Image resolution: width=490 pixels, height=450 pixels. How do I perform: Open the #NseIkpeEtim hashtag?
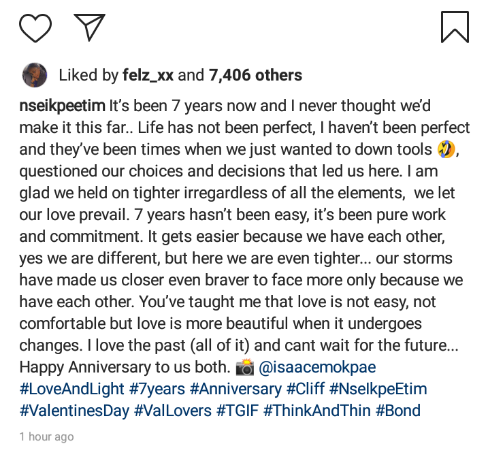coord(378,389)
